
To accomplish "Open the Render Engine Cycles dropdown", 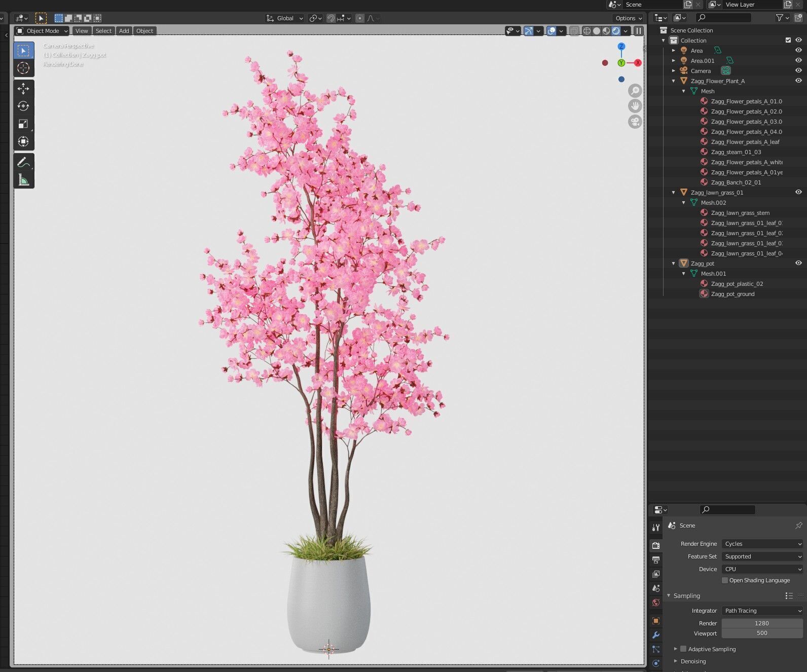I will tap(762, 544).
